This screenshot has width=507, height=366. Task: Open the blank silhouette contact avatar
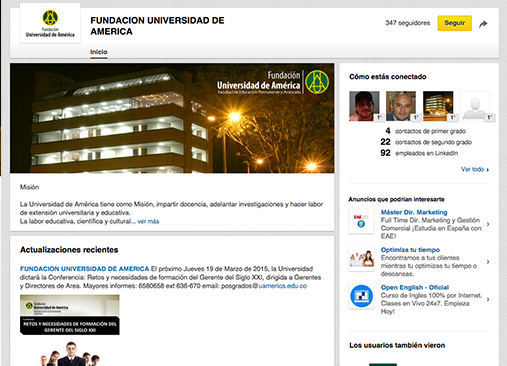click(x=475, y=106)
